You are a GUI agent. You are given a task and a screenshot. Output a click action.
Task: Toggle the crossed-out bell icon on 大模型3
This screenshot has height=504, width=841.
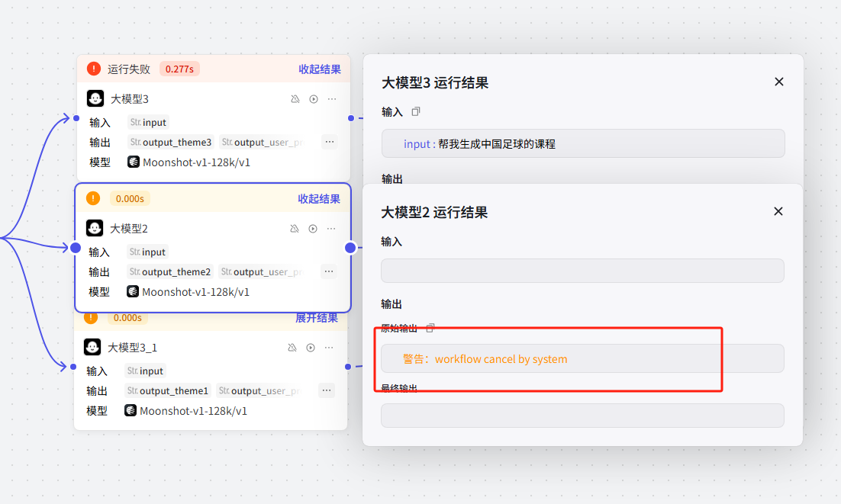(295, 99)
